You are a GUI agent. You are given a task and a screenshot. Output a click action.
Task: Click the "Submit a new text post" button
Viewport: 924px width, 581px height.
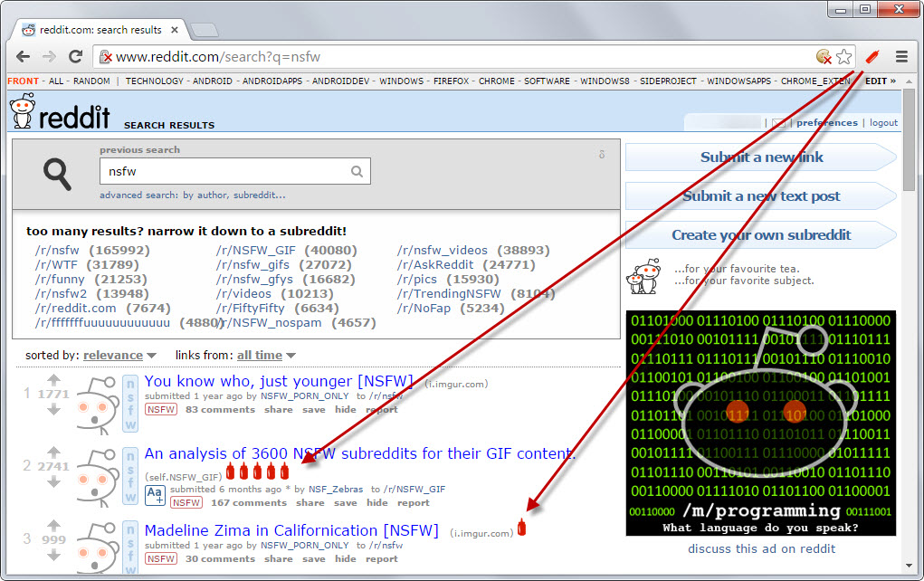pyautogui.click(x=761, y=196)
